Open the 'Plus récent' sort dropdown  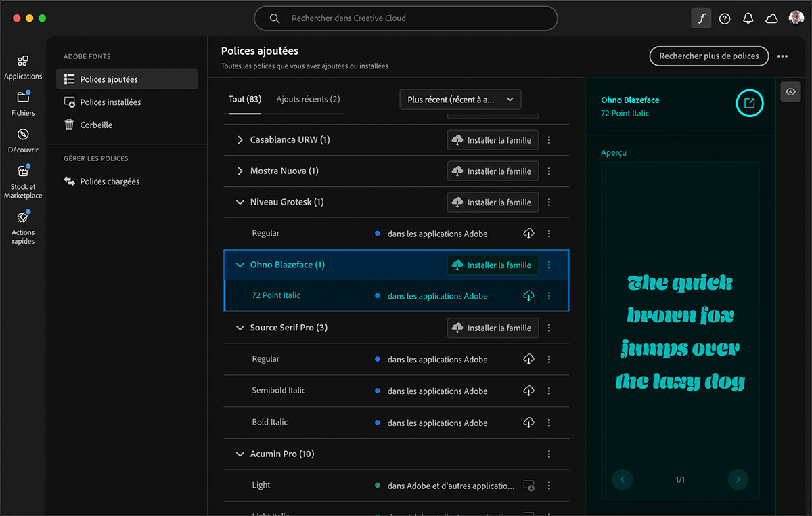click(x=460, y=99)
